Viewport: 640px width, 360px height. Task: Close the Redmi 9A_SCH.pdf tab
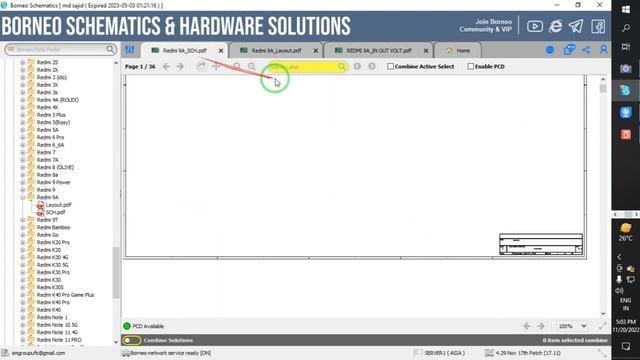221,51
